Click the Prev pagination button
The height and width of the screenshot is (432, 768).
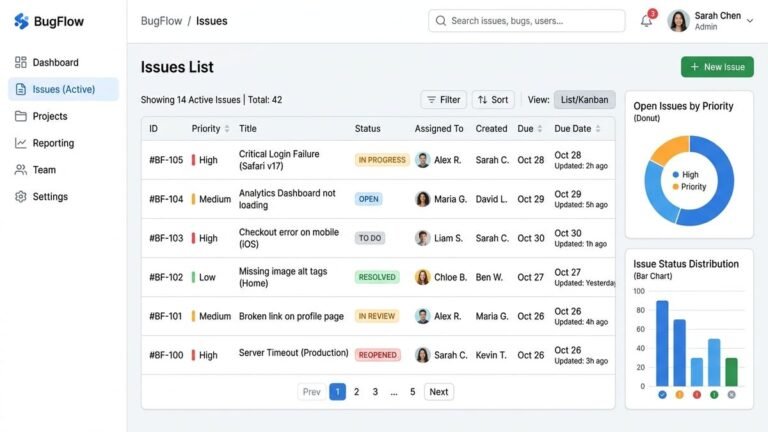(x=311, y=392)
